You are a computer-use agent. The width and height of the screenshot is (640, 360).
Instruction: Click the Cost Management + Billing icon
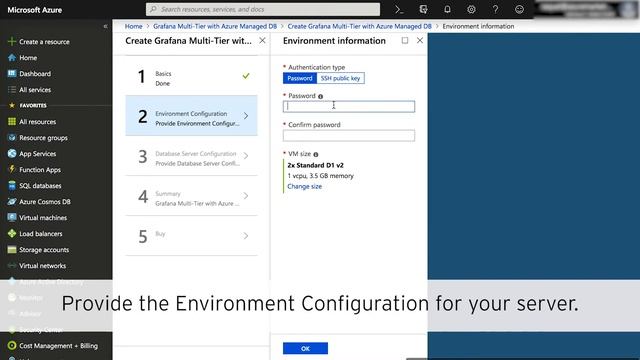pyautogui.click(x=12, y=346)
